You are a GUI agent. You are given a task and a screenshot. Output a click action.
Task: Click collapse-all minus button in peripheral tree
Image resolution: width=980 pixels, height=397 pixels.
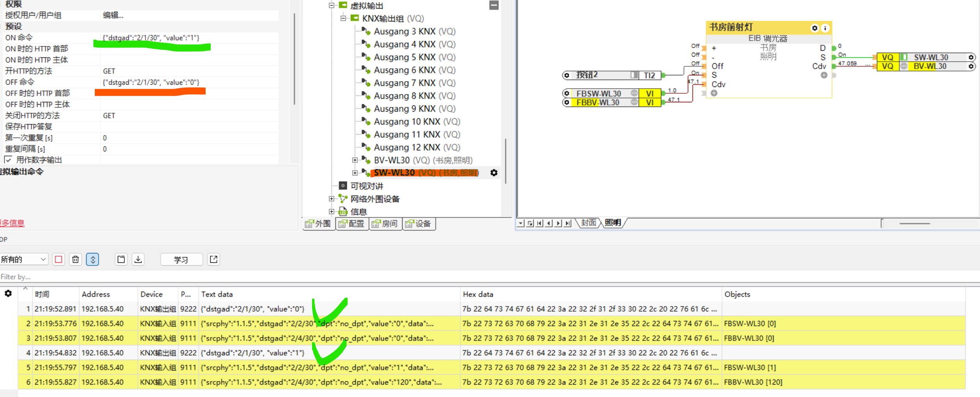494,5
